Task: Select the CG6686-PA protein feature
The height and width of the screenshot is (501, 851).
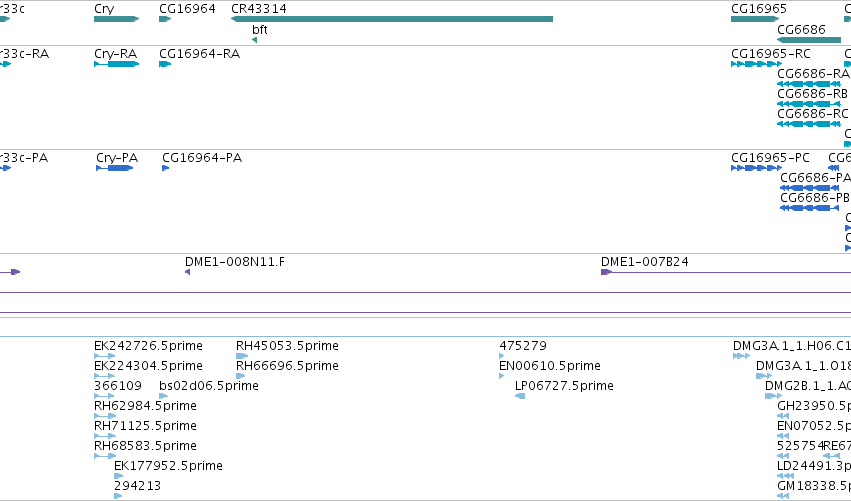Action: click(809, 188)
